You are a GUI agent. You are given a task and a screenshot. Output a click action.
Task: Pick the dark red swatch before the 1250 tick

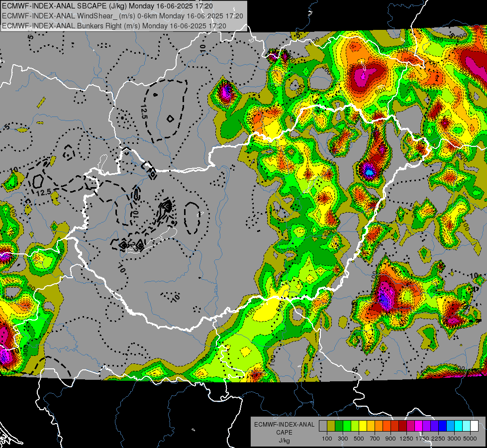click(403, 426)
